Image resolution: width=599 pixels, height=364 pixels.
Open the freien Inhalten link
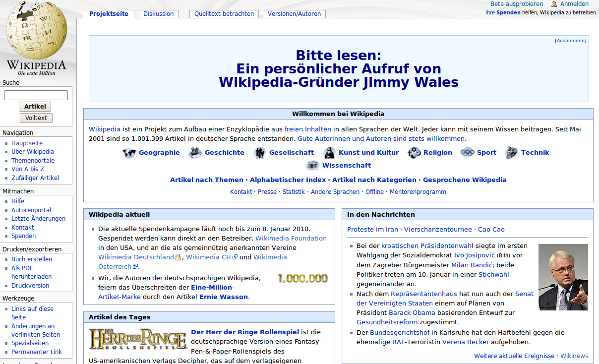[308, 129]
